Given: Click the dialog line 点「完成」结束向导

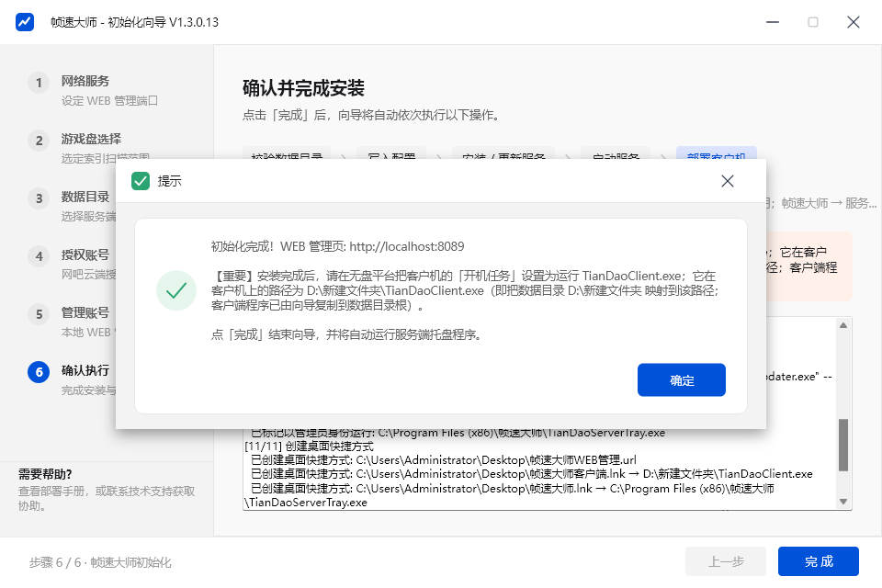Looking at the screenshot, I should pos(346,334).
